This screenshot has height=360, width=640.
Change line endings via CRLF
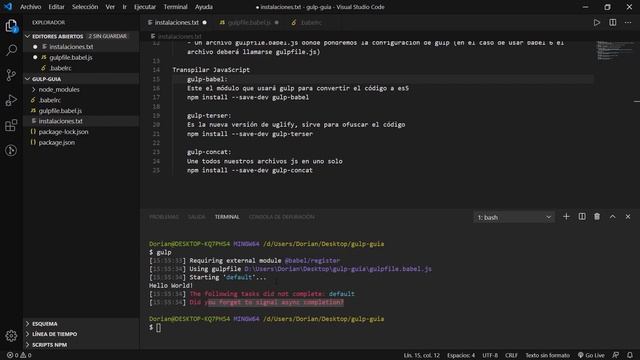pyautogui.click(x=511, y=355)
